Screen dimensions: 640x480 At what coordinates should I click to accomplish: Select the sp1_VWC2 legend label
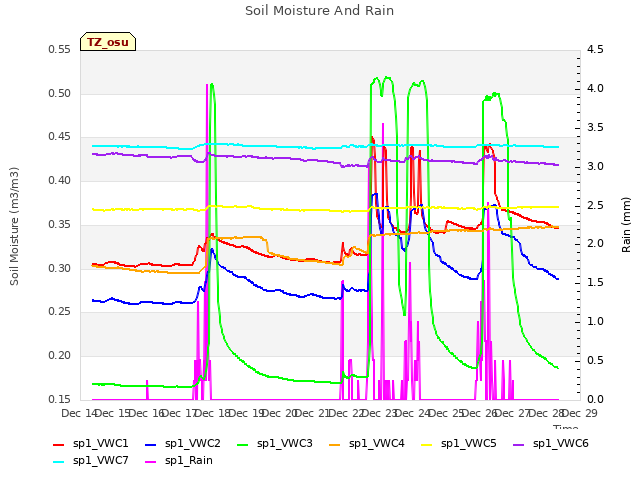pos(193,444)
